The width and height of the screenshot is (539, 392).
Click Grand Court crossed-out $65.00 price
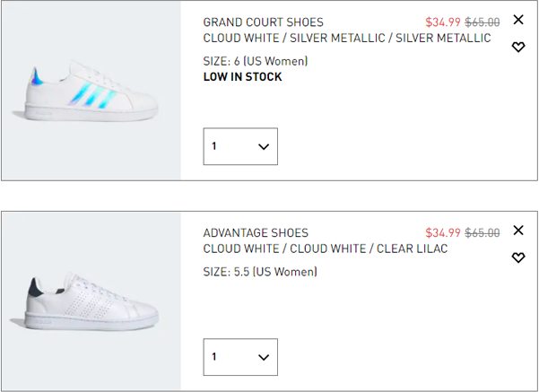pos(482,22)
